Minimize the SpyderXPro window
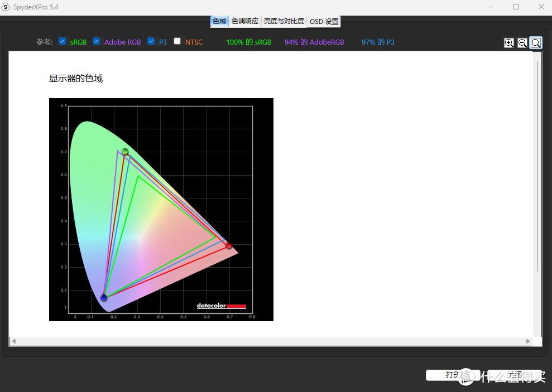This screenshot has height=392, width=552. (491, 7)
